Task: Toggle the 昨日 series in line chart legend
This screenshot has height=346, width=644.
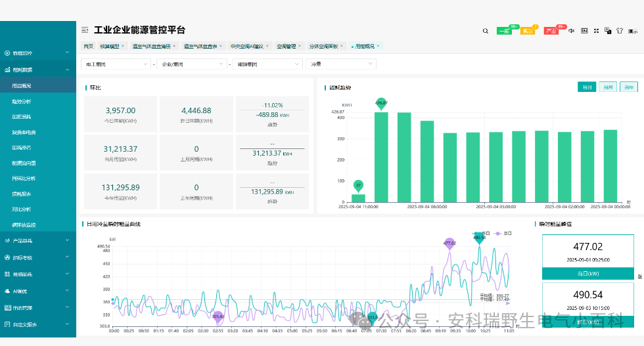Action: [x=482, y=233]
